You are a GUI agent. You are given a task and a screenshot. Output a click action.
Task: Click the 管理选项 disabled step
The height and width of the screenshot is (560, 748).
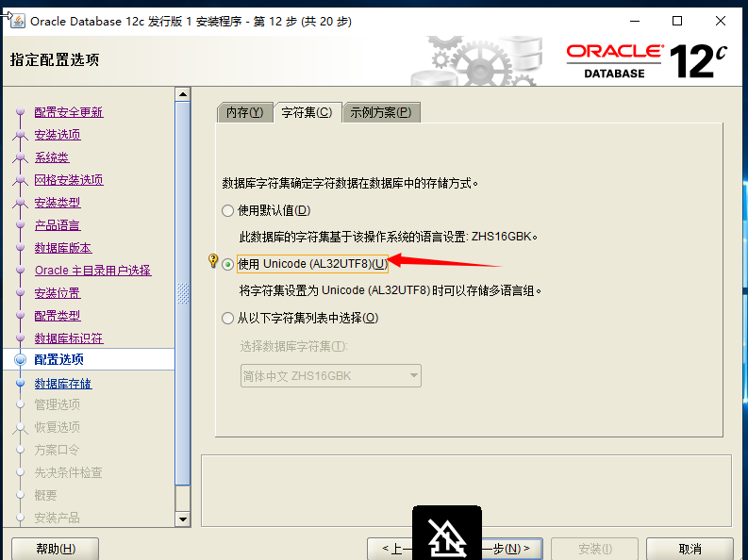[58, 404]
